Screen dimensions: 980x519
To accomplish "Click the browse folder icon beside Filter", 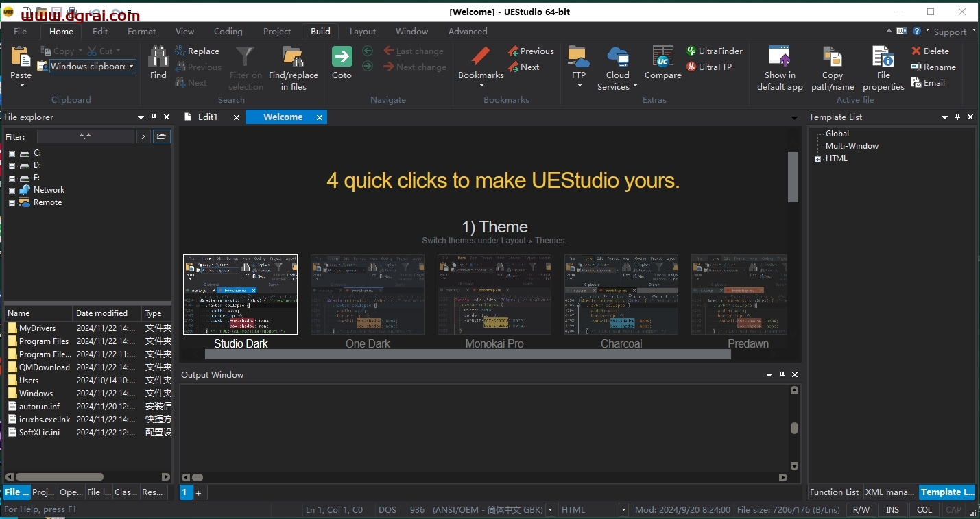I will tap(161, 136).
